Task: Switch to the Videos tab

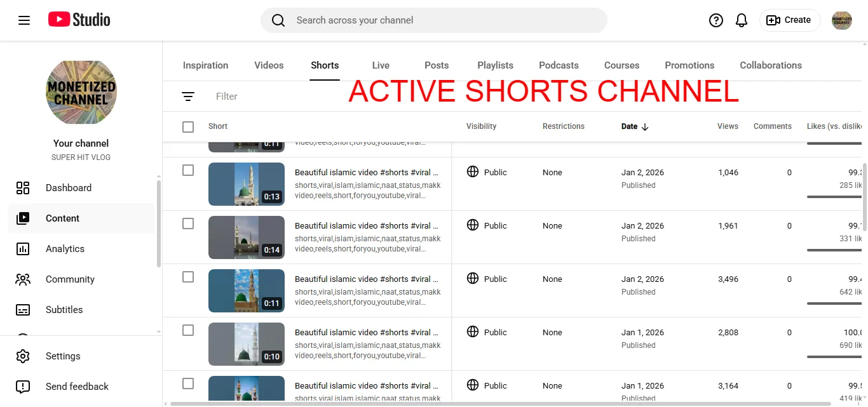Action: (x=269, y=65)
